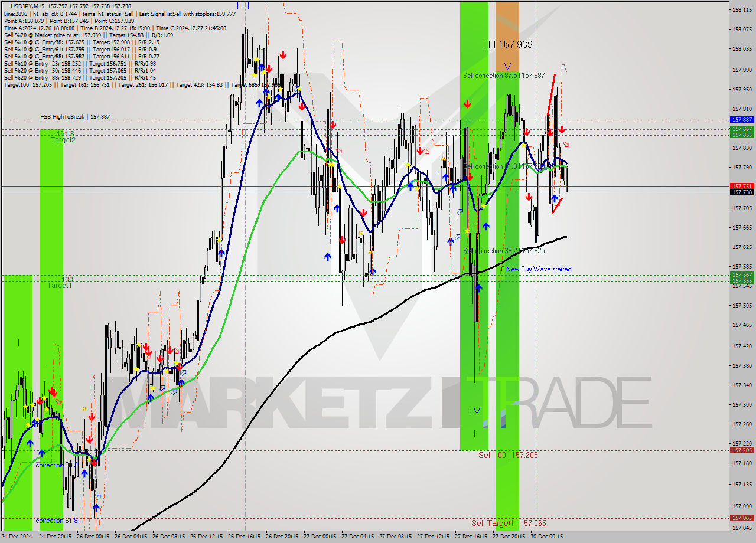Click the green 157.855 price tag
756x543 pixels.
[742, 135]
